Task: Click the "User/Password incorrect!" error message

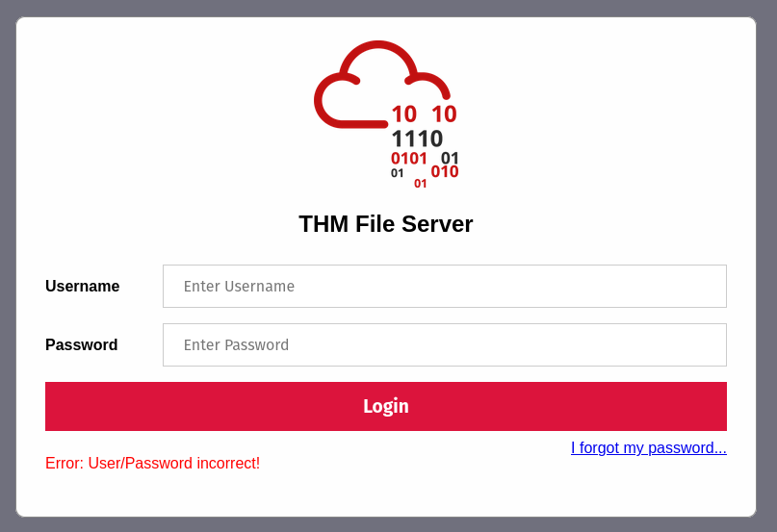Action: click(174, 464)
